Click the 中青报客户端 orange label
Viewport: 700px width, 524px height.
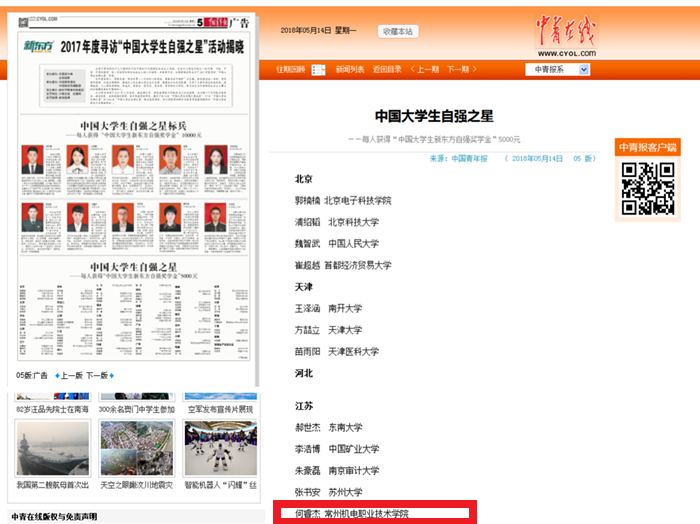647,147
